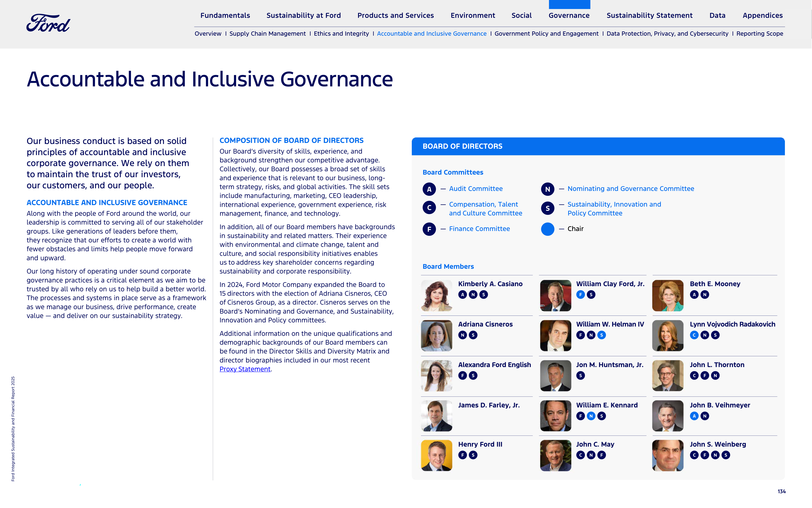Click the Ford logo
Viewport: 812px width, 508px height.
[x=48, y=23]
